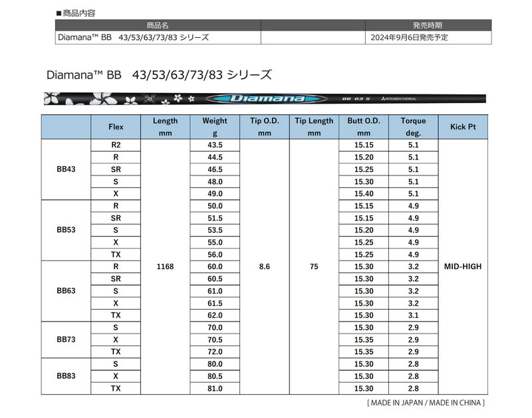Screen dimensions: 532x418
Task: Click the '70.5' weight cell
Action: pyautogui.click(x=215, y=340)
